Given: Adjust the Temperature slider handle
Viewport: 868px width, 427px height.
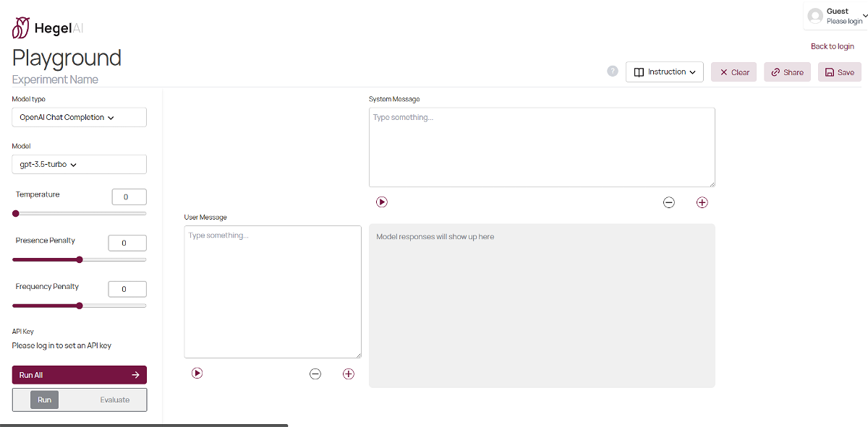Looking at the screenshot, I should click(x=16, y=213).
